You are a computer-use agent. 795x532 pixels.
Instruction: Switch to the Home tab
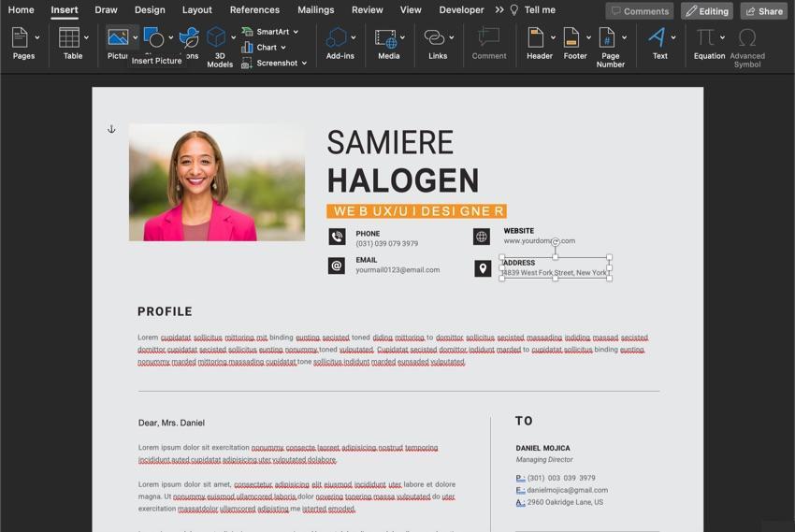pyautogui.click(x=21, y=9)
